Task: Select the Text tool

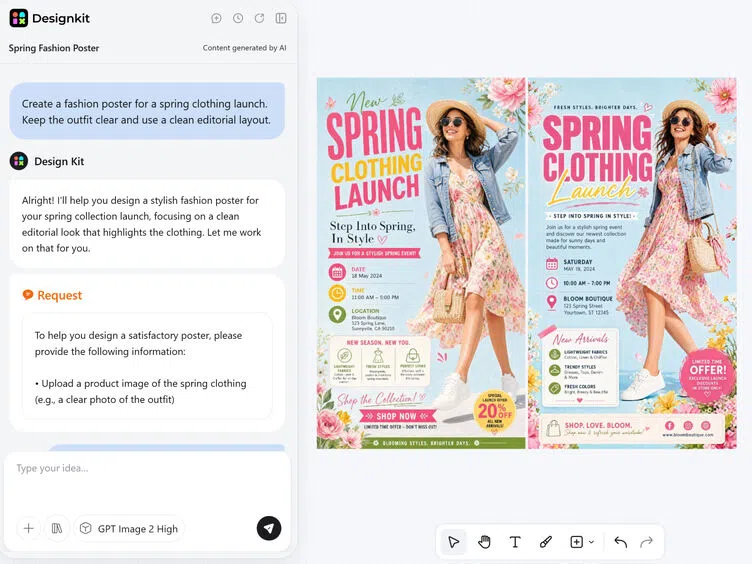Action: pyautogui.click(x=515, y=542)
